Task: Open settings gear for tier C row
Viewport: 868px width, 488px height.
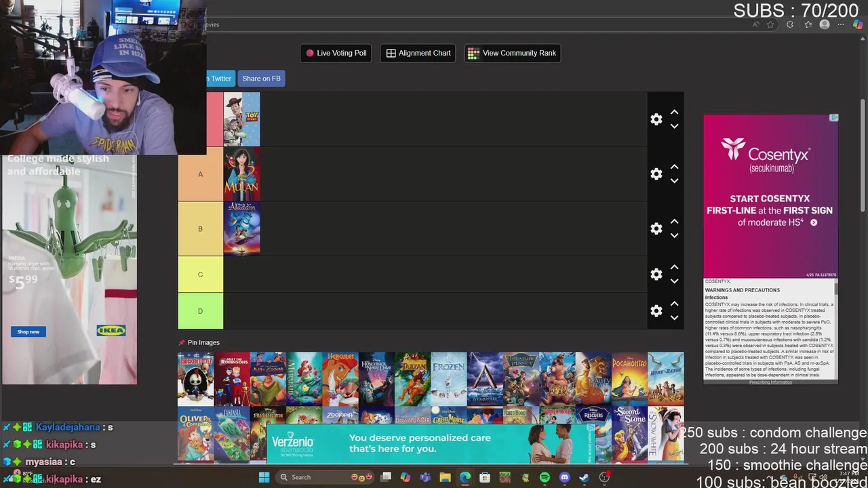Action: click(656, 274)
